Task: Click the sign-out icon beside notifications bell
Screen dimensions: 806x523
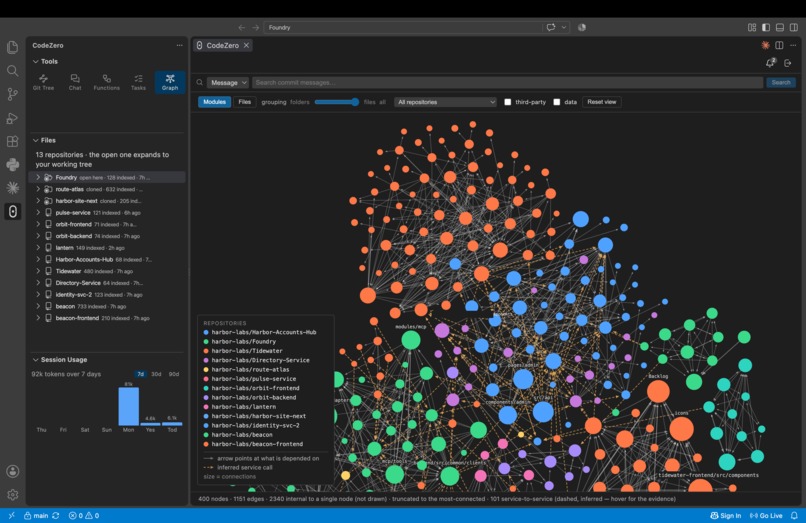Action: [x=787, y=63]
